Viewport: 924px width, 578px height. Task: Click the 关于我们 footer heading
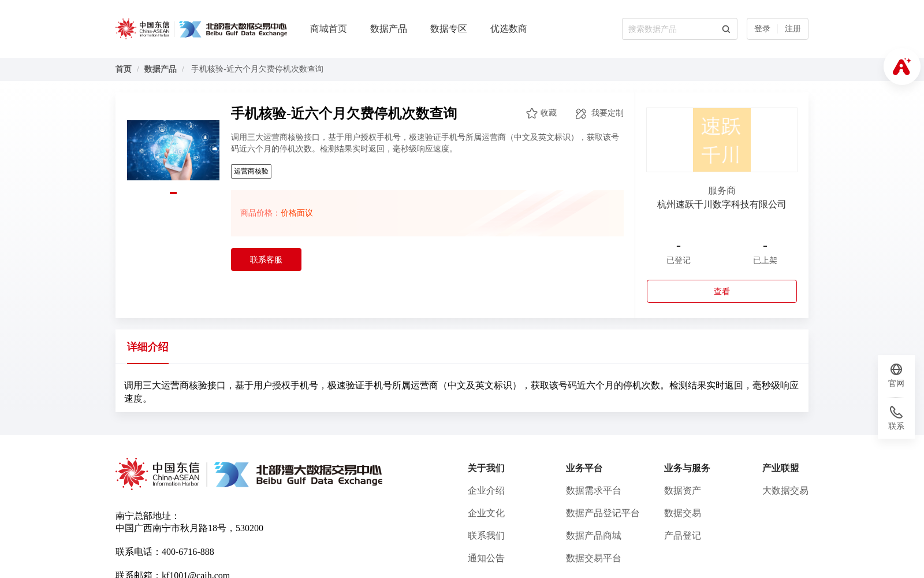pyautogui.click(x=486, y=468)
